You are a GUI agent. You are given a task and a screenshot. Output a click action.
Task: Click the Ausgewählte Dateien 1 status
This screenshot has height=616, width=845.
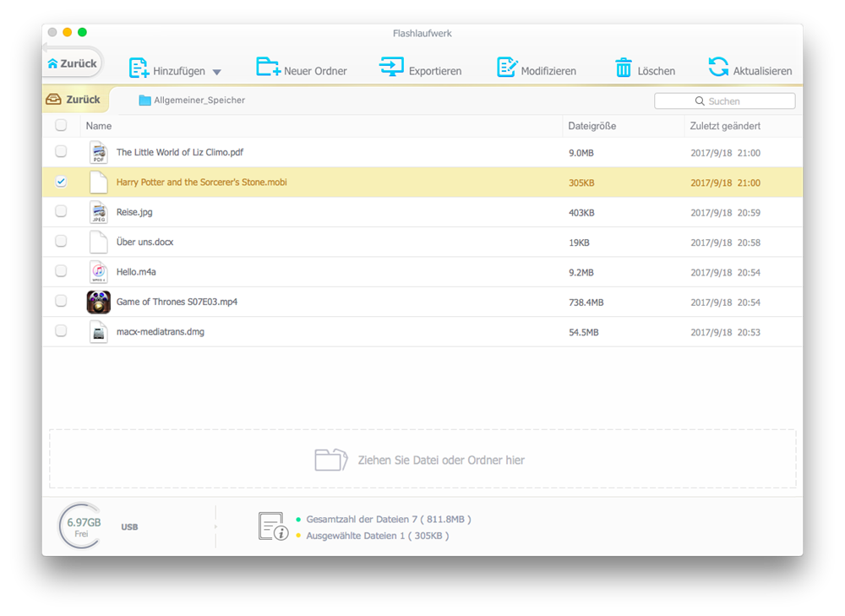pyautogui.click(x=377, y=536)
